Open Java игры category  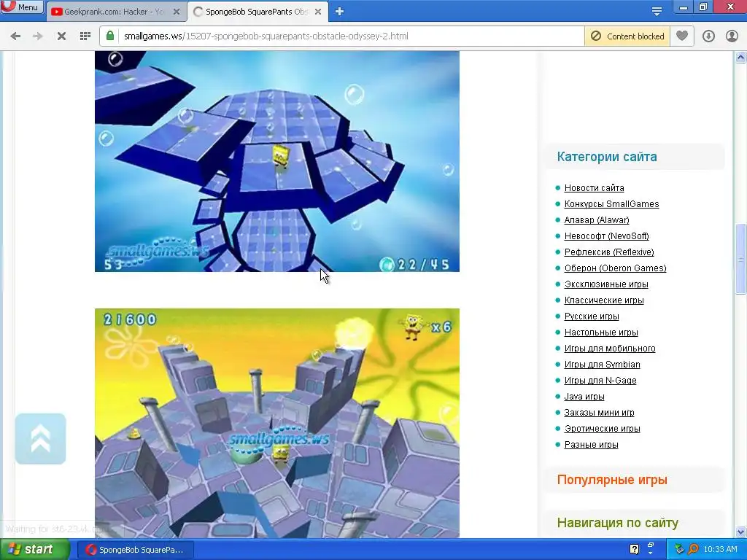[584, 397]
